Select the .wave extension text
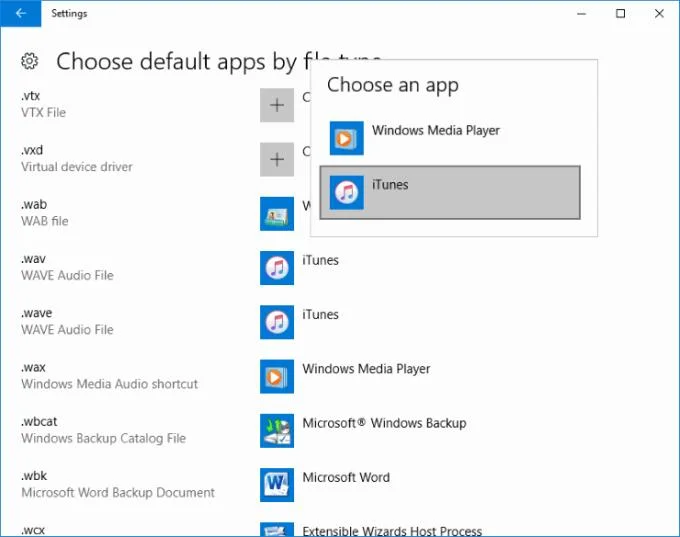Screen dimensions: 680x537 coord(36,313)
